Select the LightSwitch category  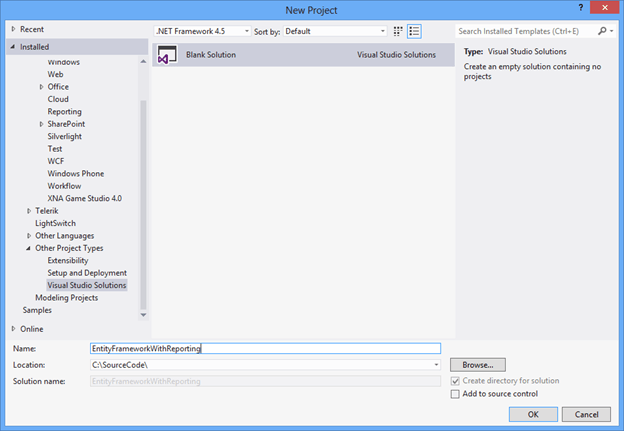[55, 223]
